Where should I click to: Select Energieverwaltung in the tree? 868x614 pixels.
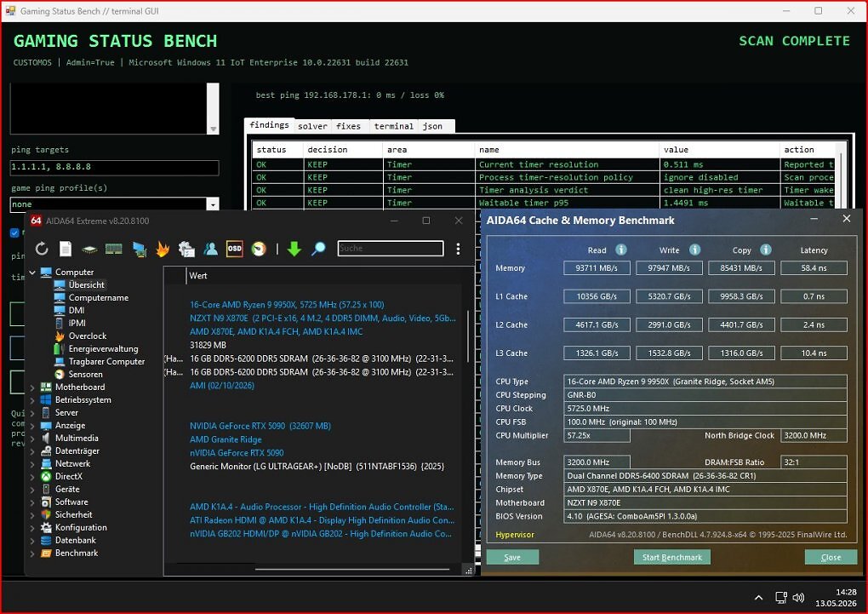coord(104,348)
